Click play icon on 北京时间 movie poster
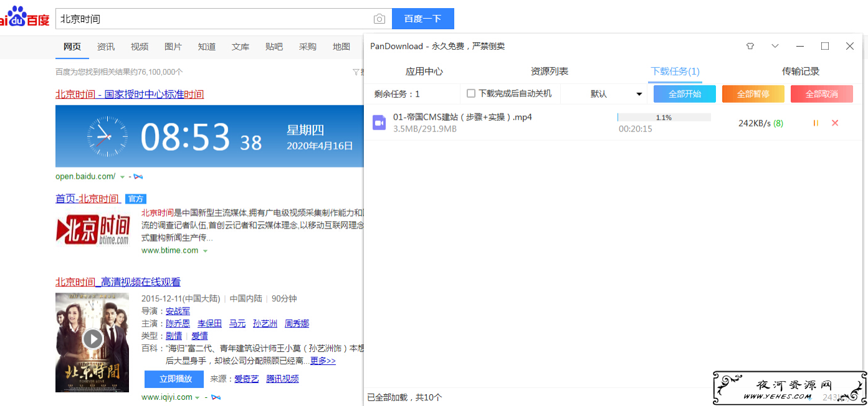The height and width of the screenshot is (406, 868). click(x=93, y=339)
